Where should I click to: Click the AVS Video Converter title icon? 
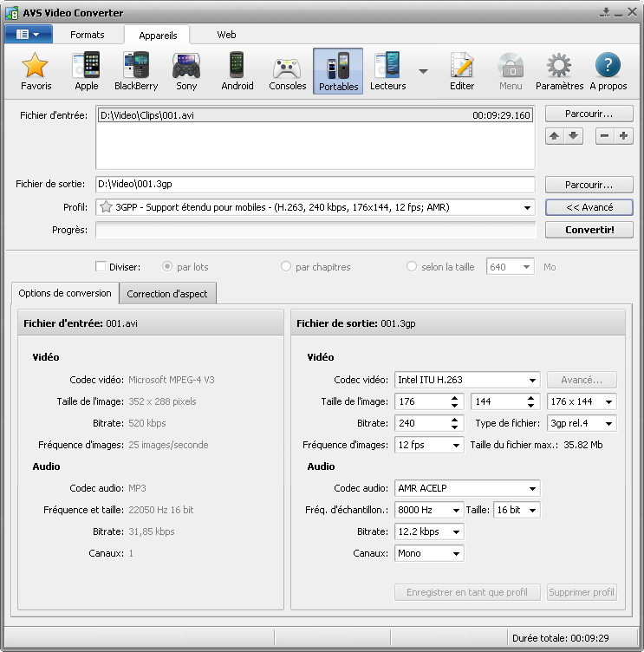coord(12,13)
